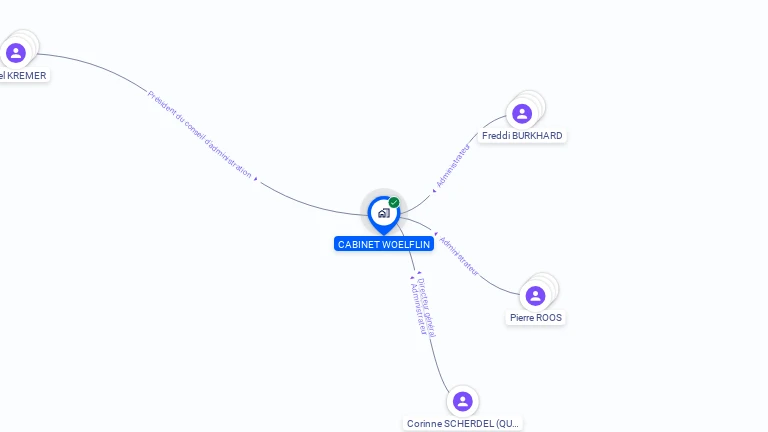Click arrow marker on Freddi BURKHARD edge
The image size is (768, 432).
(434, 191)
